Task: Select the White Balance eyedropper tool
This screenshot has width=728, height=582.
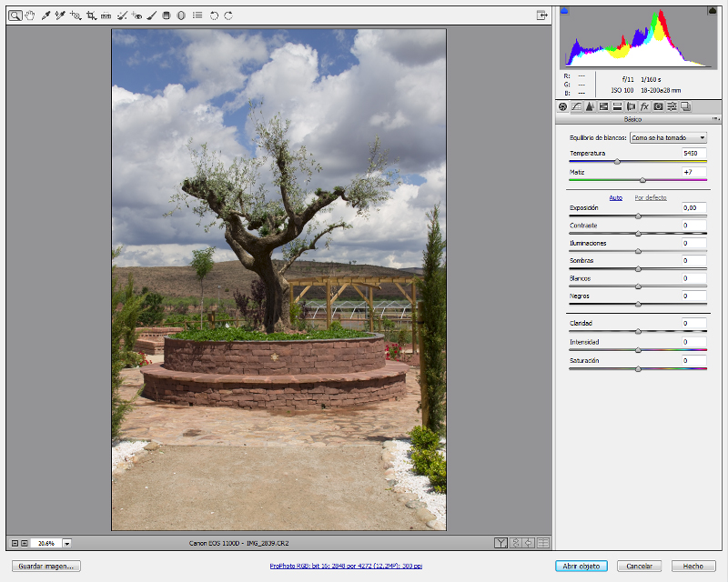Action: click(45, 15)
